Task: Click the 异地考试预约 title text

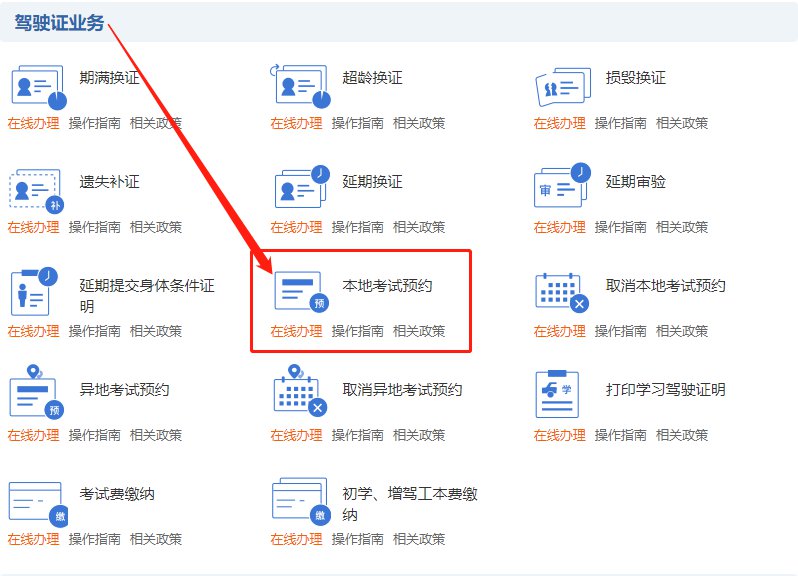Action: [124, 390]
